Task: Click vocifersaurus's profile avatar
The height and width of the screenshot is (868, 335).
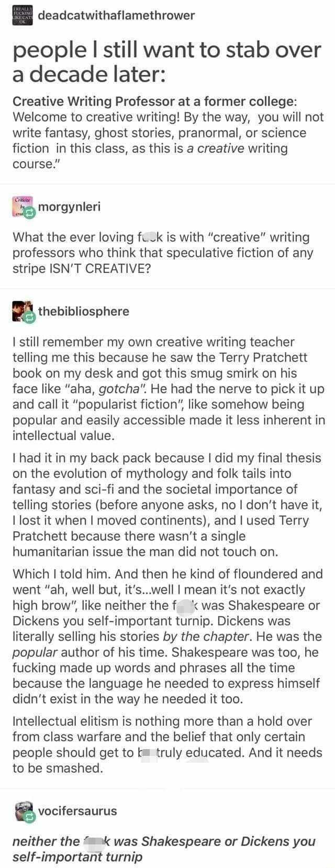Action: [22, 810]
